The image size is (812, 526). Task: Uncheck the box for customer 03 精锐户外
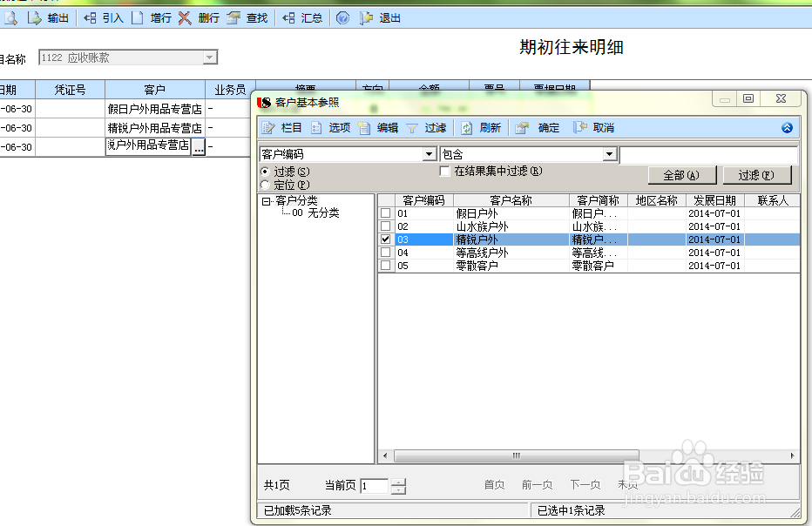coord(385,239)
